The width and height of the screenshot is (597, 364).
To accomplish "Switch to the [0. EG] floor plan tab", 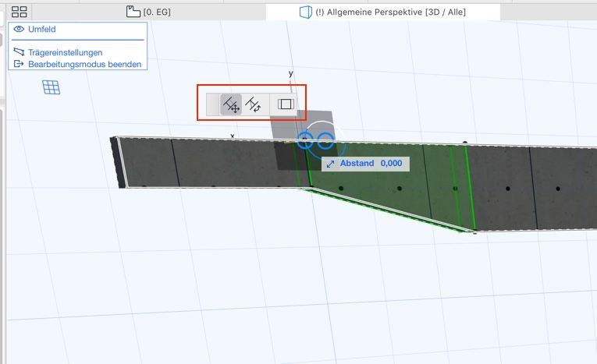I will [x=148, y=12].
